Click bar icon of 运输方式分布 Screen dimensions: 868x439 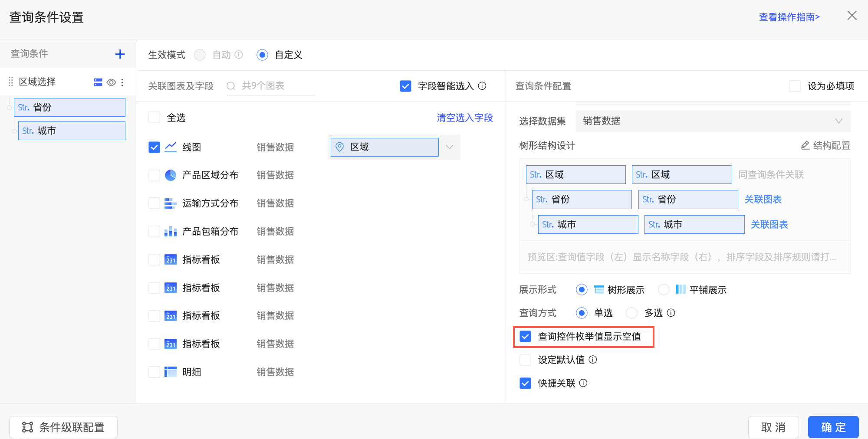tap(171, 203)
